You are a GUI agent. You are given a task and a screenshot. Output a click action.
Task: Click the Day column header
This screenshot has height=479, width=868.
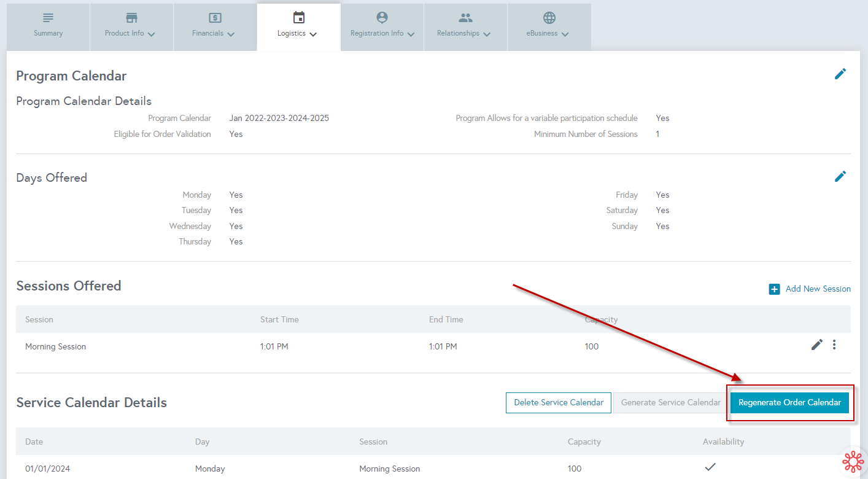click(203, 442)
